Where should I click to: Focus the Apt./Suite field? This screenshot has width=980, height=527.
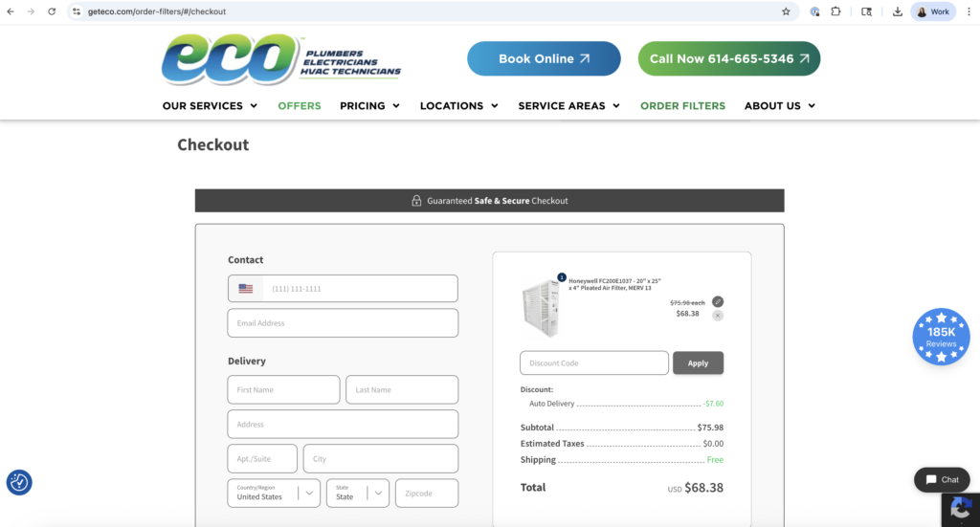[x=262, y=458]
